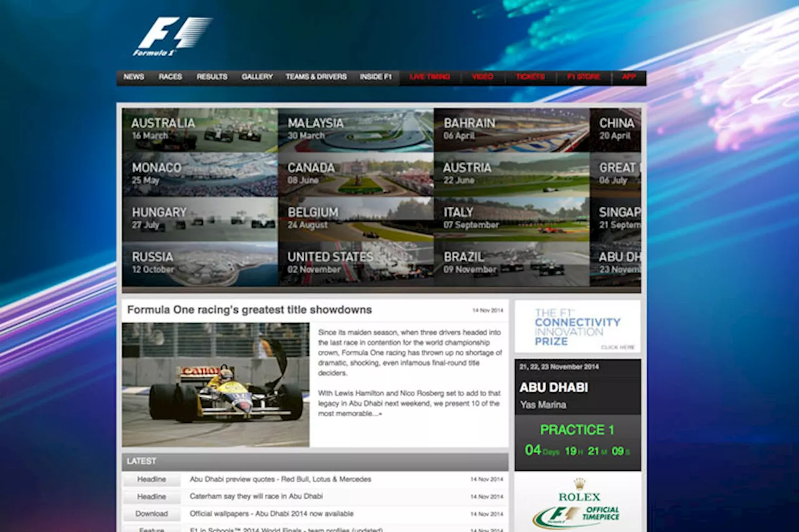Click the Rolex Official Timepiece advert
The image size is (799, 532).
pos(578,503)
